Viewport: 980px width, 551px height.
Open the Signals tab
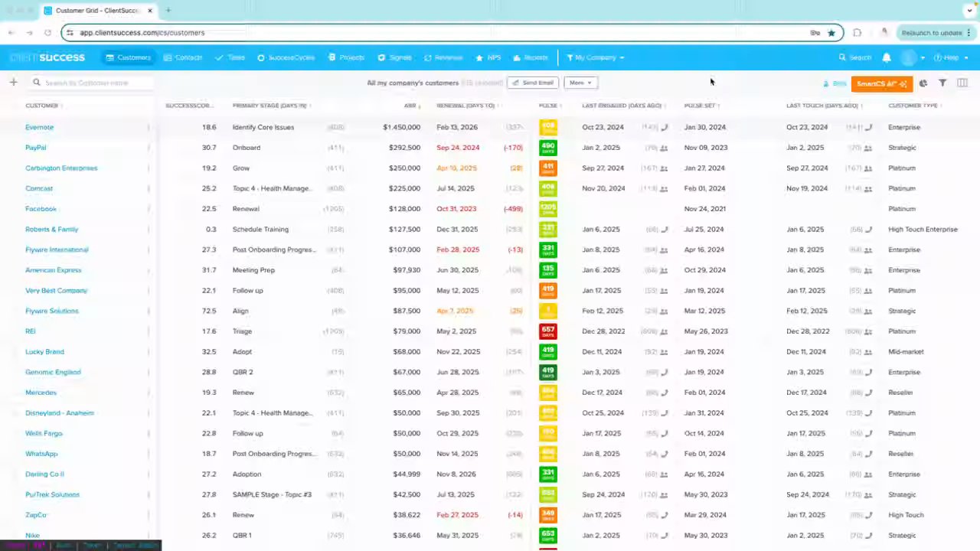394,57
